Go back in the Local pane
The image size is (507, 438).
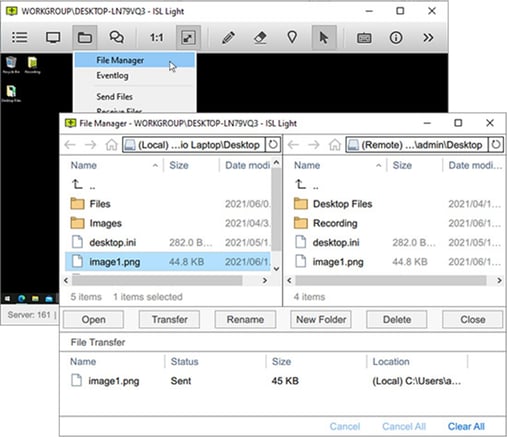pyautogui.click(x=70, y=145)
